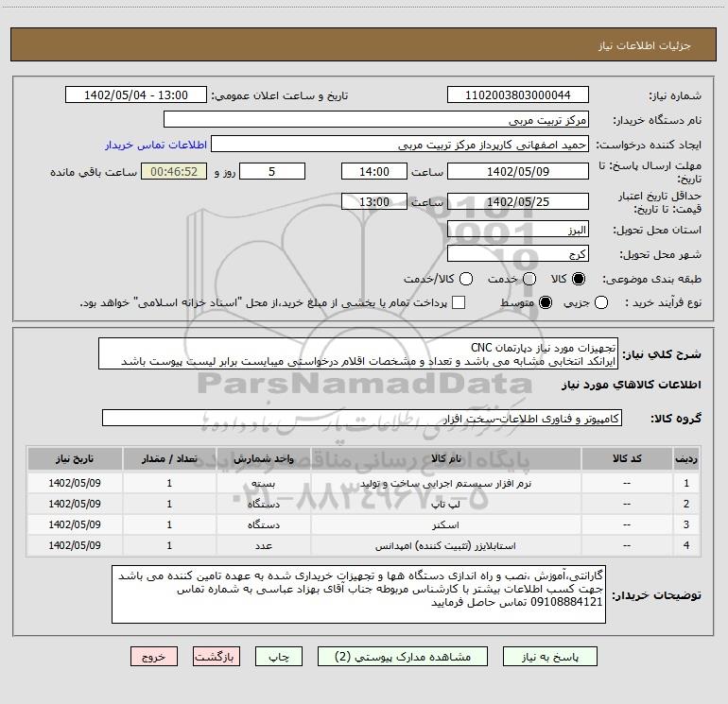This screenshot has height=704, width=728.
Task: Click the response deadline date 1402/05/09 field
Action: [518, 171]
